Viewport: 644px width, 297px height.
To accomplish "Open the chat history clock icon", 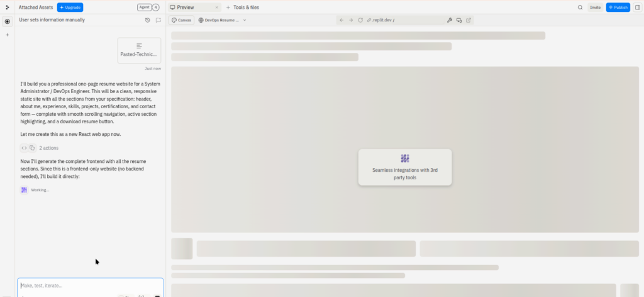I will (x=147, y=20).
